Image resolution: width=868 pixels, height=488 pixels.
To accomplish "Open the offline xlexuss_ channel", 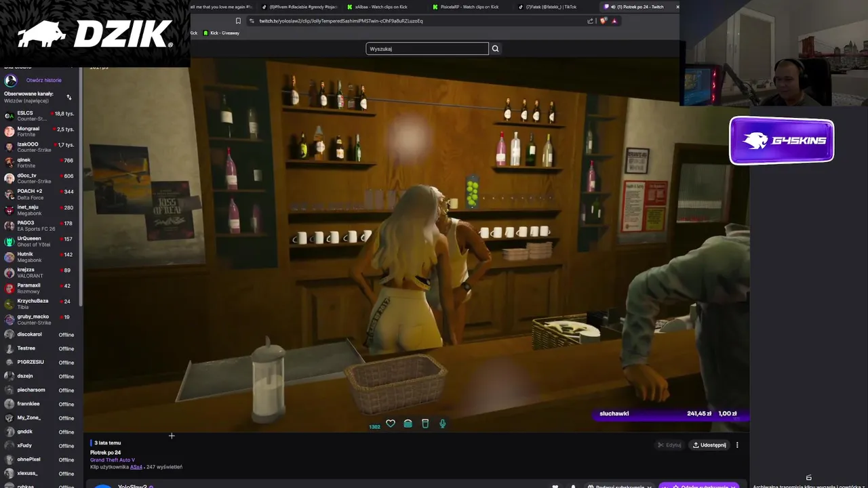I will pos(41,473).
